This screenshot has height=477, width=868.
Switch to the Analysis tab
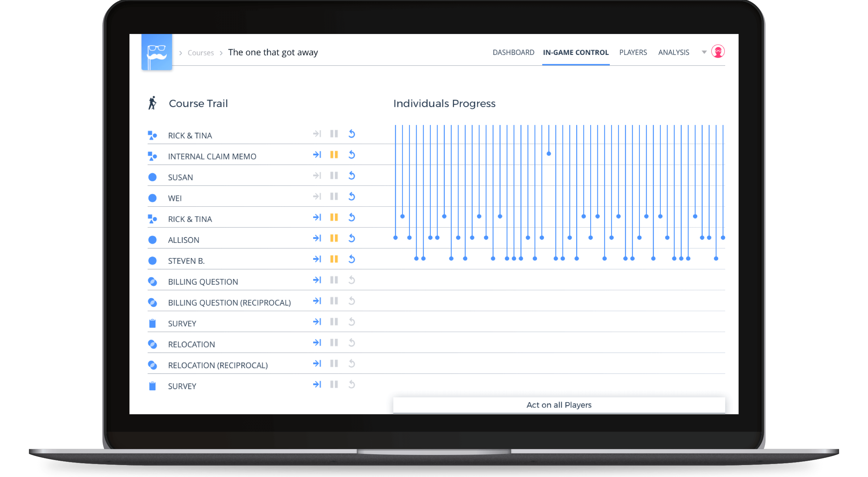pos(673,52)
